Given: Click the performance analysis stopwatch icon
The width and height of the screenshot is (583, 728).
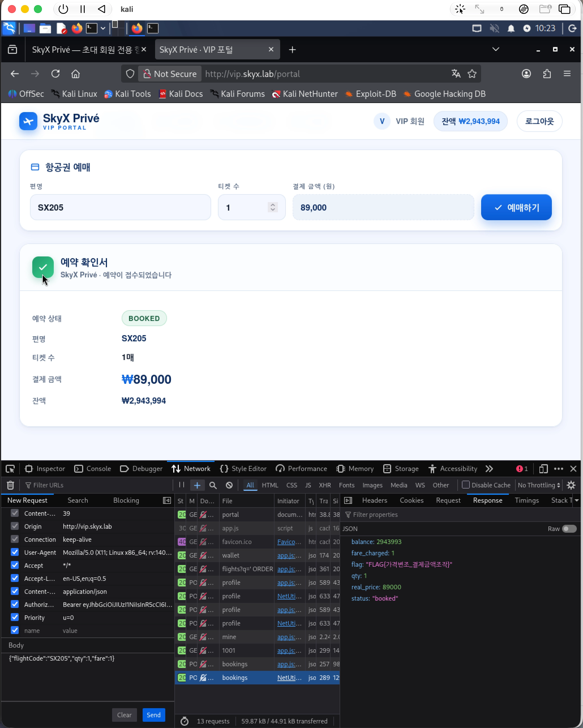Looking at the screenshot, I should pos(184,721).
